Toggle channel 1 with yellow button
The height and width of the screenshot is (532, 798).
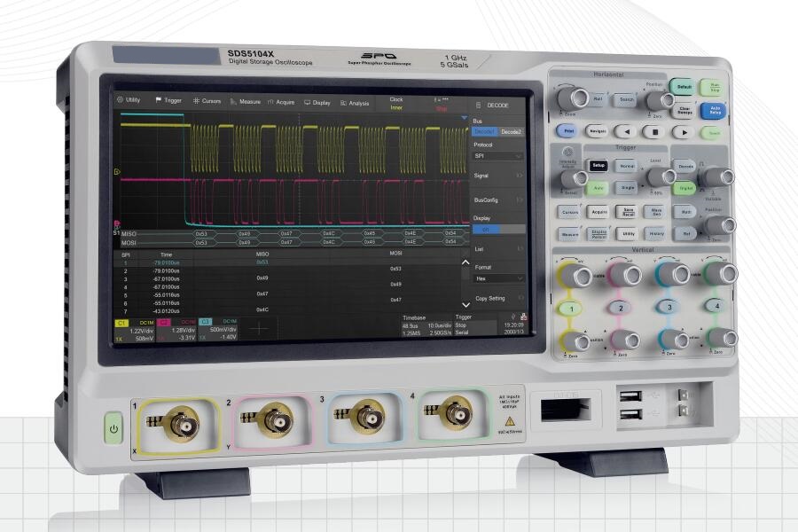coord(573,309)
